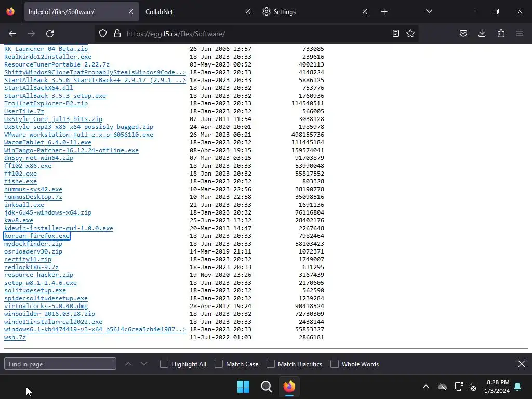Open the wsb.7z link

click(15, 337)
